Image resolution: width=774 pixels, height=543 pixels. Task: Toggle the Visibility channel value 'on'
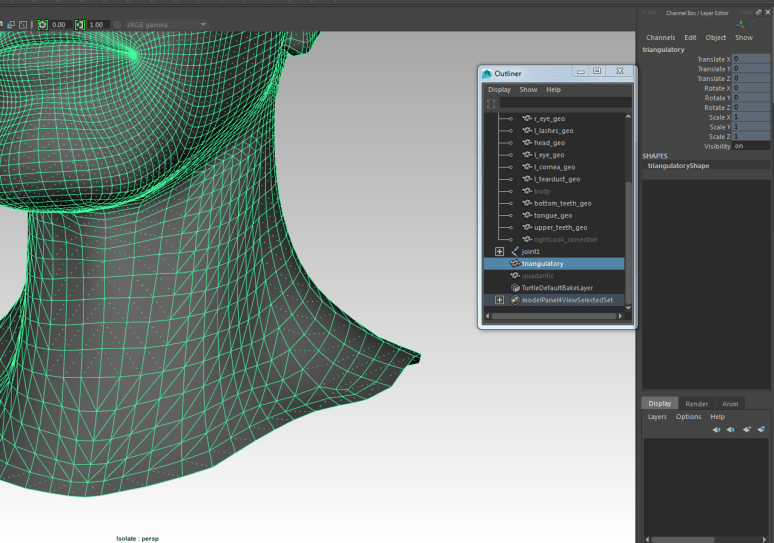751,146
